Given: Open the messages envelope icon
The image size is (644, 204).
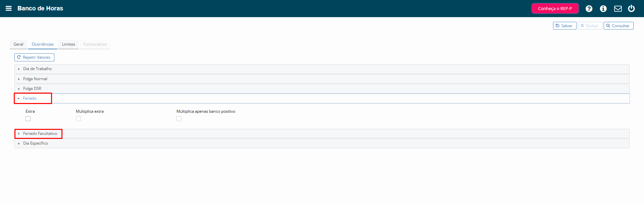Looking at the screenshot, I should 618,9.
